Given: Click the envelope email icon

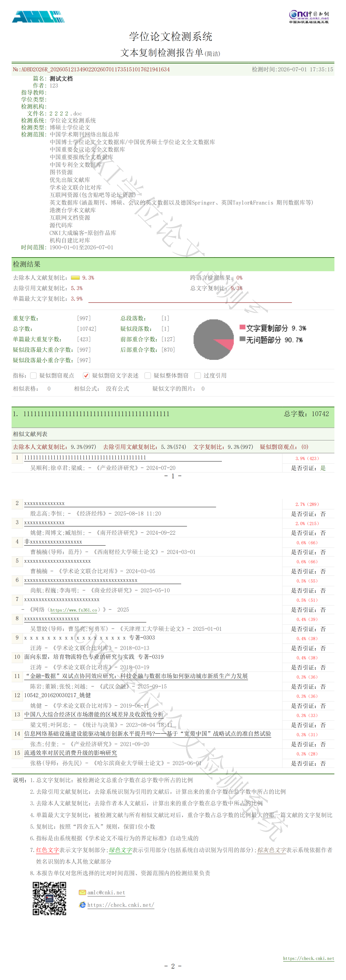Looking at the screenshot, I should tap(82, 892).
